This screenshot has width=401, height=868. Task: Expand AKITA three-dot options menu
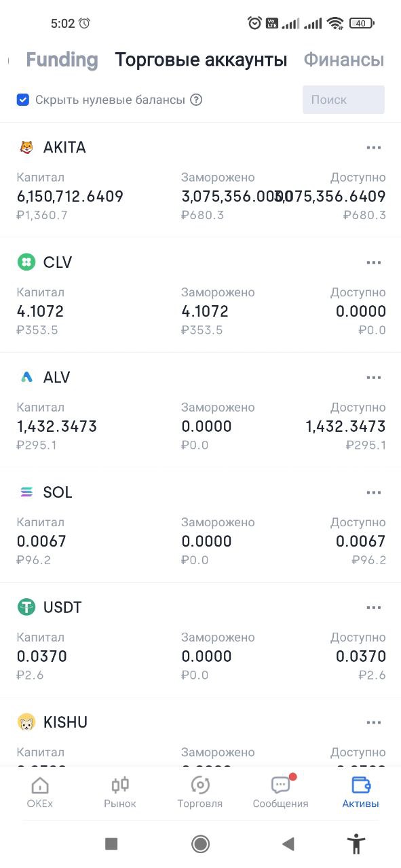pyautogui.click(x=373, y=148)
